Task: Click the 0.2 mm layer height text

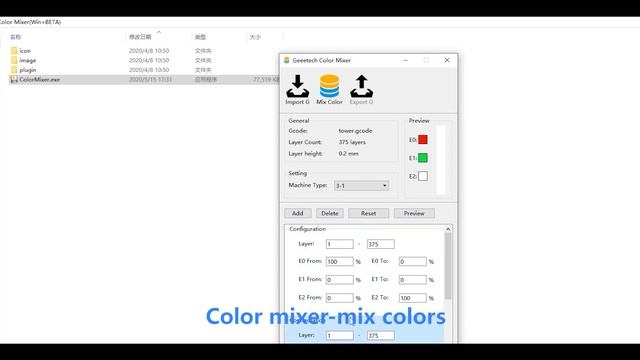Action: pyautogui.click(x=348, y=153)
